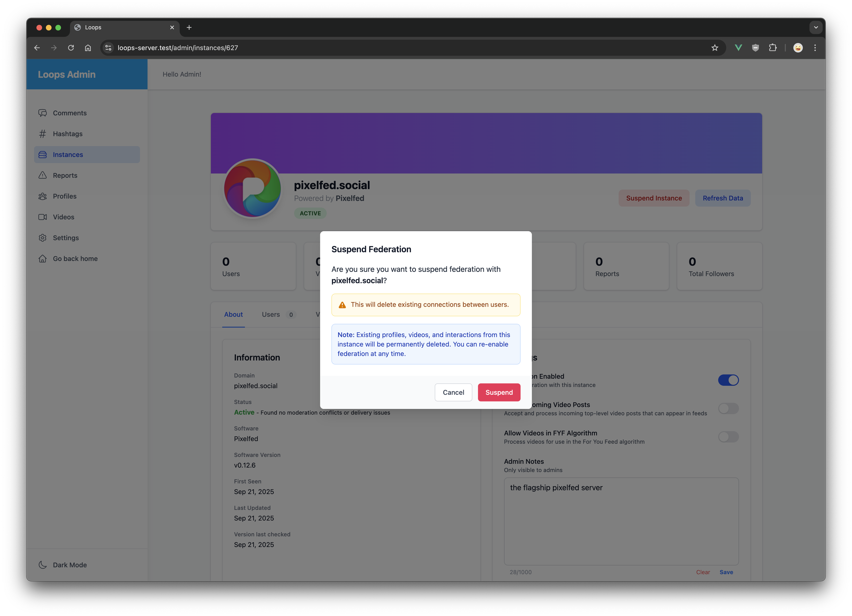The height and width of the screenshot is (616, 852).
Task: Bookmark page with the star icon
Action: click(714, 48)
